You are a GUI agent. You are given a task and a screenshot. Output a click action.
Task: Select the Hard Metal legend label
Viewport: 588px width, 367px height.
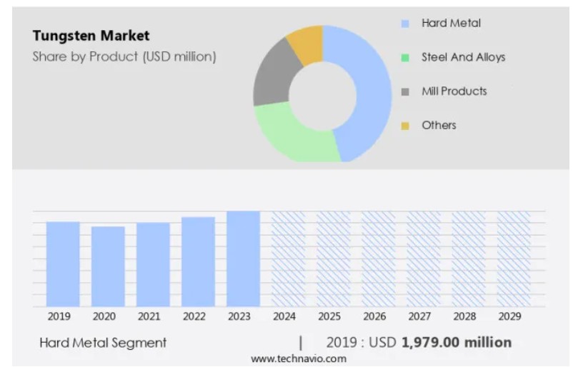451,24
